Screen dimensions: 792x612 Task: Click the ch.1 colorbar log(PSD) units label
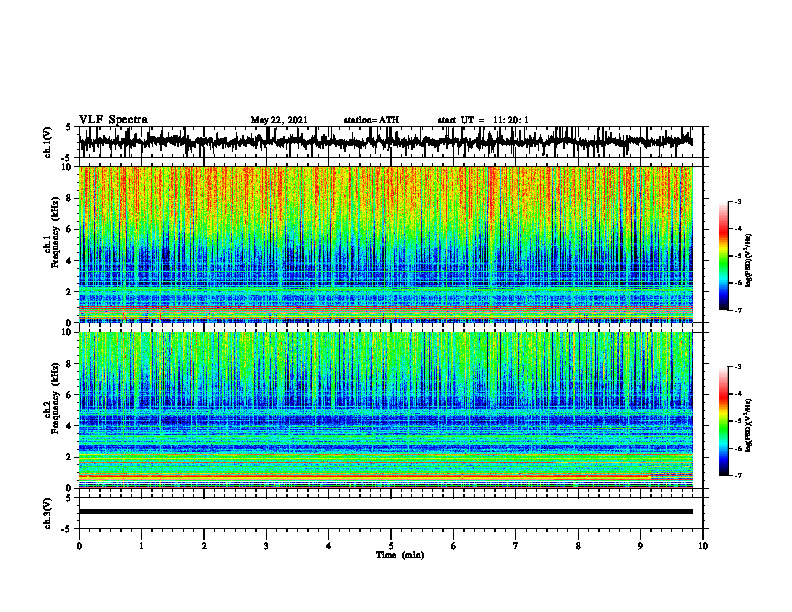coord(749,260)
